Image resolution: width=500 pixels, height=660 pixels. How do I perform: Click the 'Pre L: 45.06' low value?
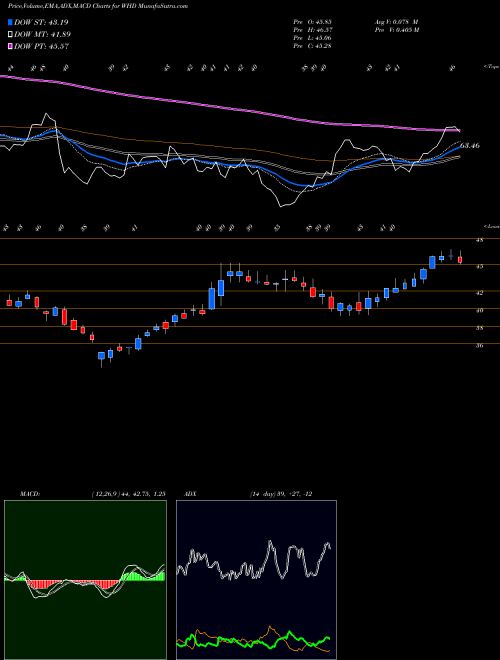tap(312, 38)
